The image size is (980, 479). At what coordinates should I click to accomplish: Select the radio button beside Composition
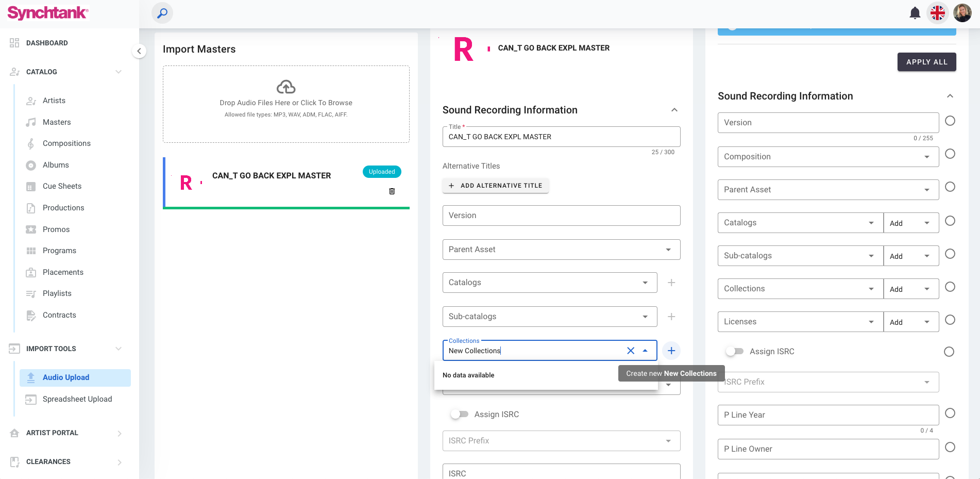click(x=950, y=154)
